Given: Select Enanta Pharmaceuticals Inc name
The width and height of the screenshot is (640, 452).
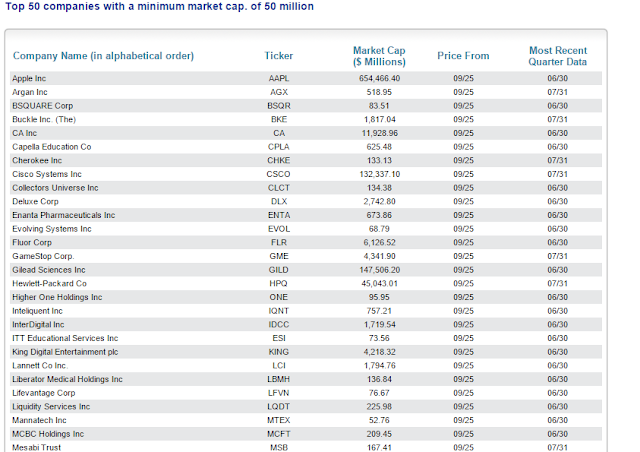Looking at the screenshot, I should pyautogui.click(x=64, y=215).
